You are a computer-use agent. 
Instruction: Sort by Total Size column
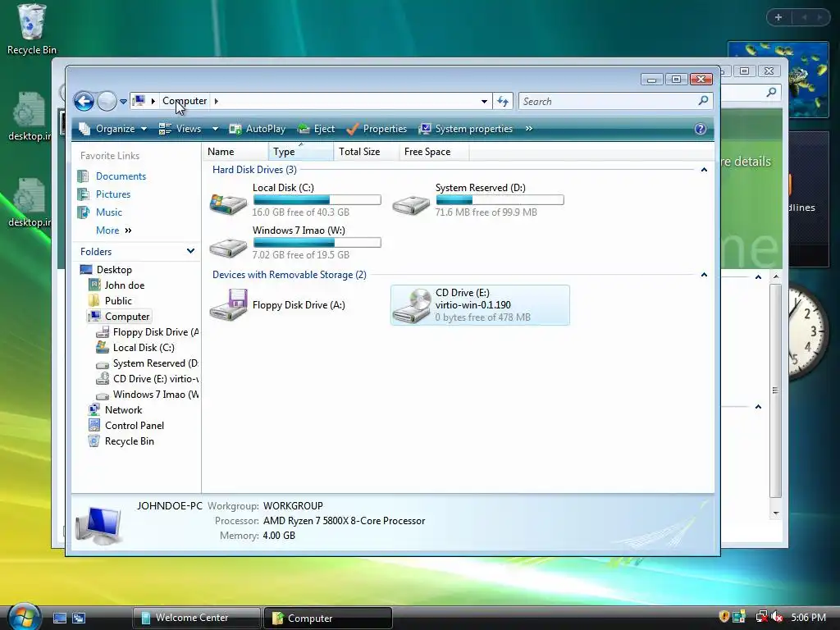click(367, 152)
